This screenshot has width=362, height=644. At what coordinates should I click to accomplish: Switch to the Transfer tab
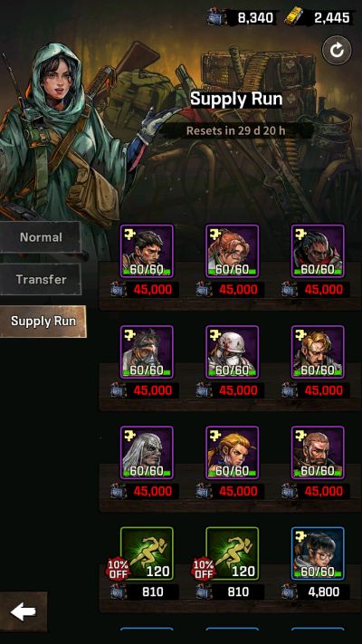[40, 279]
